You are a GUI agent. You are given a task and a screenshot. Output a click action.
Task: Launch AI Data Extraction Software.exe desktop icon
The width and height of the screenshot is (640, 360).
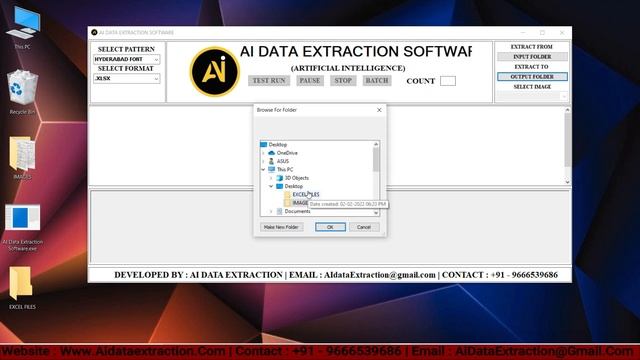pyautogui.click(x=23, y=227)
